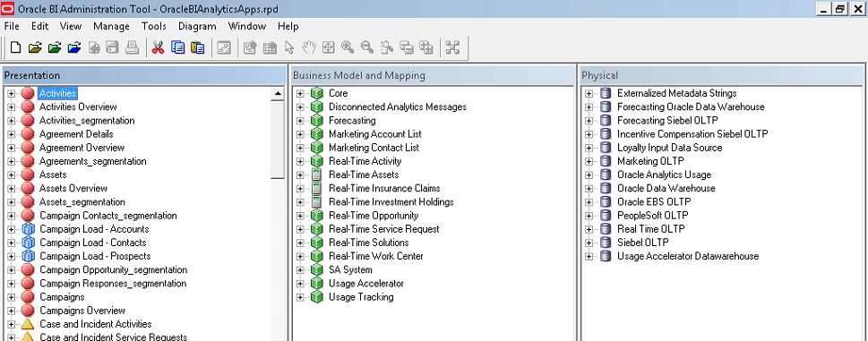The height and width of the screenshot is (341, 868).
Task: Click the blue open-folder toolbar icon
Action: (x=73, y=48)
